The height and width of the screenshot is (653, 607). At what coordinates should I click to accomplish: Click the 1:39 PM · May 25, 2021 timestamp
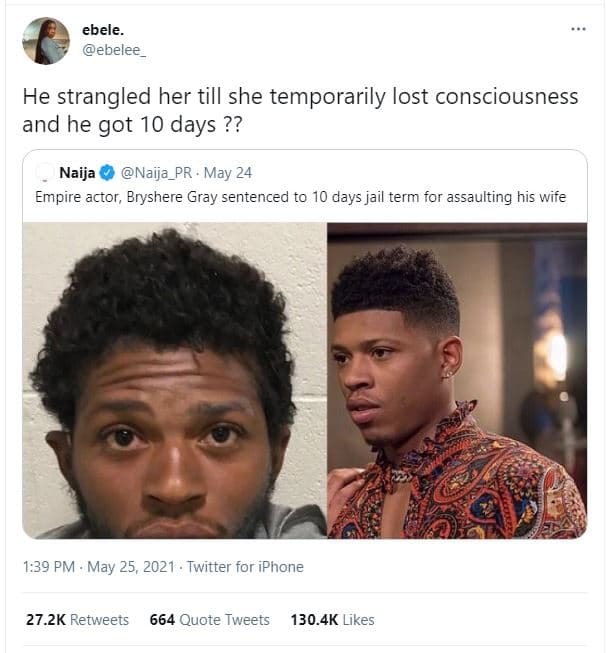(x=99, y=567)
